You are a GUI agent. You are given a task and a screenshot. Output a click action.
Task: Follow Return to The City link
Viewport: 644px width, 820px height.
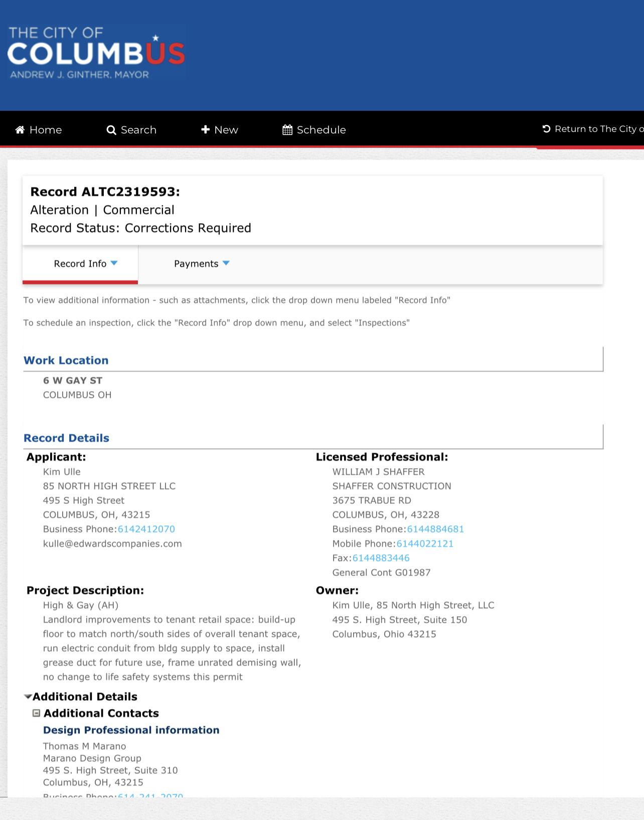pyautogui.click(x=593, y=129)
